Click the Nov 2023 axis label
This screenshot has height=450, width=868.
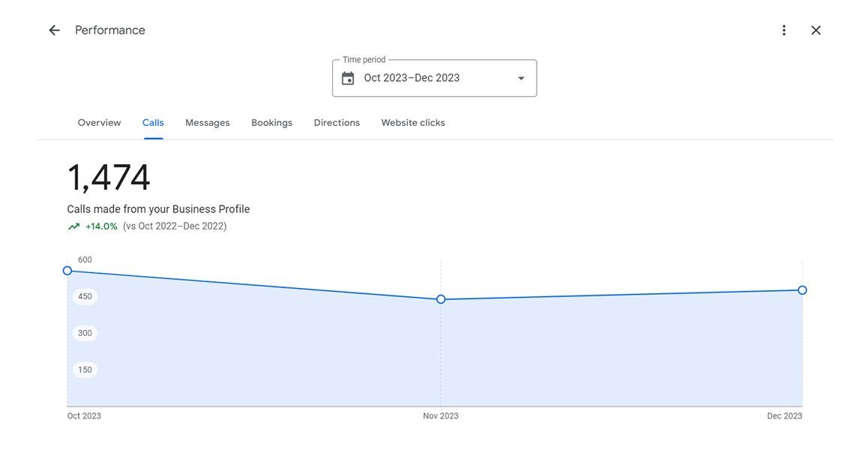441,416
